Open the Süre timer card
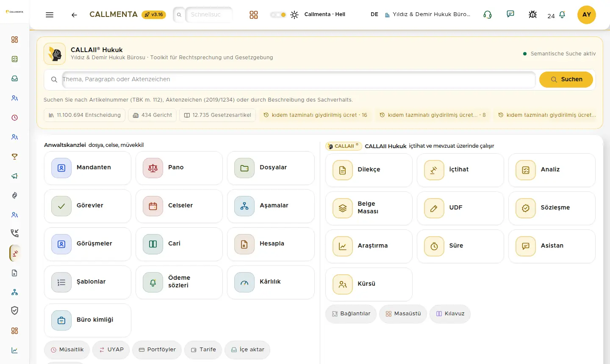This screenshot has height=364, width=610. coord(460,246)
